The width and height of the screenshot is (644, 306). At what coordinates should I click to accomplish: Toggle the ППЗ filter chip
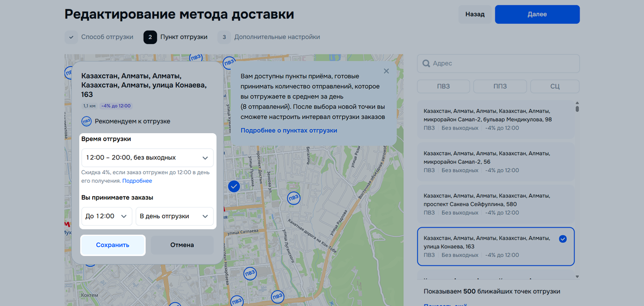click(x=500, y=87)
